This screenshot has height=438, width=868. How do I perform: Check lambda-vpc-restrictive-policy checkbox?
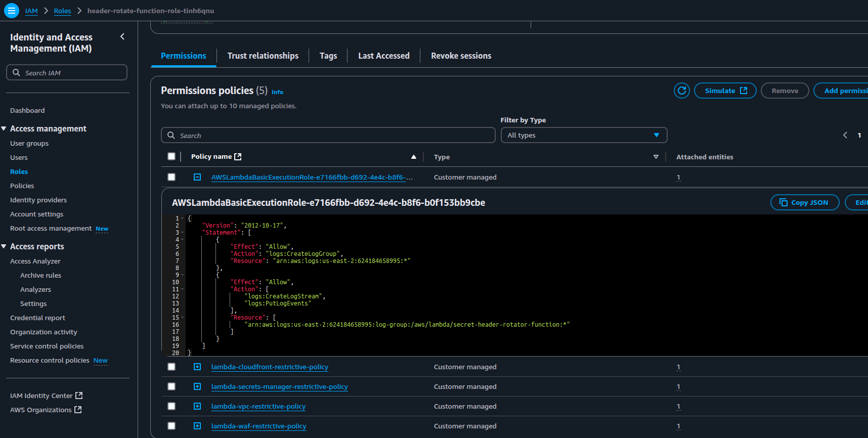point(171,406)
